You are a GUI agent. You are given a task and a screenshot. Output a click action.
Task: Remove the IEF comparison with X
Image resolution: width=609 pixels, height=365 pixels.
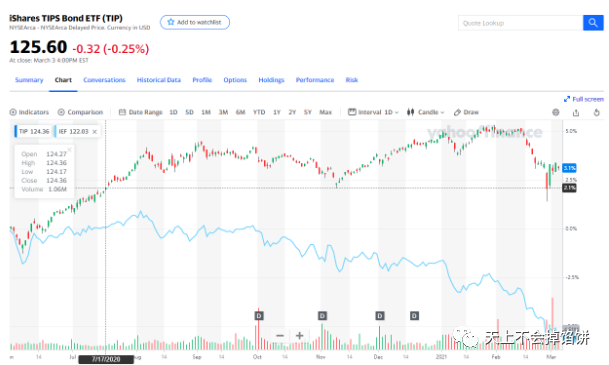point(94,132)
